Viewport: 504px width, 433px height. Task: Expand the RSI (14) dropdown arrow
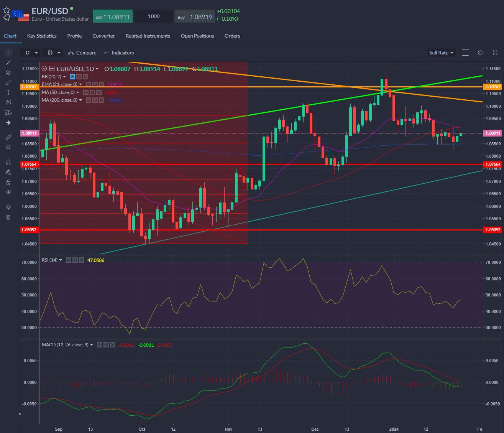pos(61,260)
